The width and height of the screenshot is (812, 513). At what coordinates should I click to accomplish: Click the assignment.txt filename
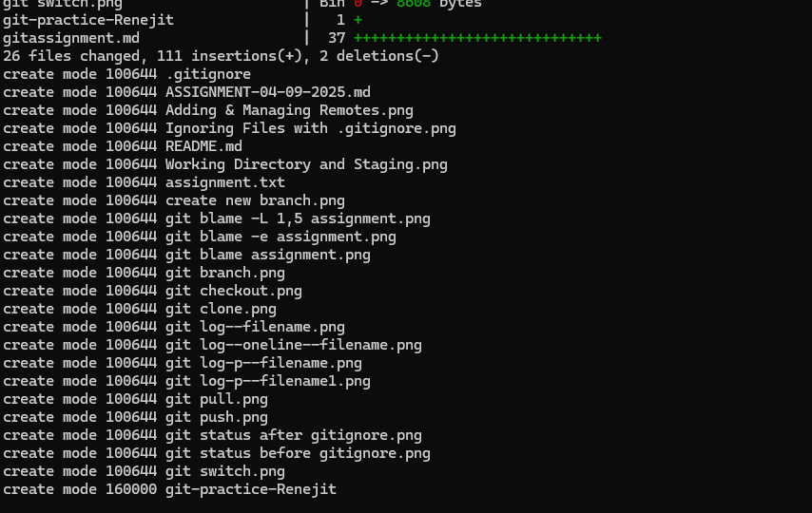click(x=224, y=182)
